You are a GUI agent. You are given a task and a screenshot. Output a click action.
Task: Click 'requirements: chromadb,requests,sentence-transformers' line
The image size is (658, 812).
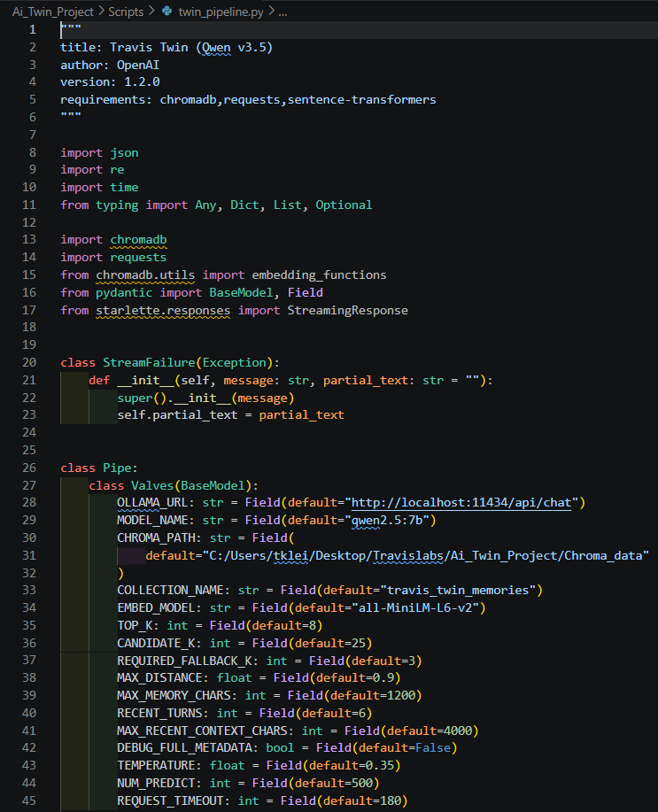(248, 99)
